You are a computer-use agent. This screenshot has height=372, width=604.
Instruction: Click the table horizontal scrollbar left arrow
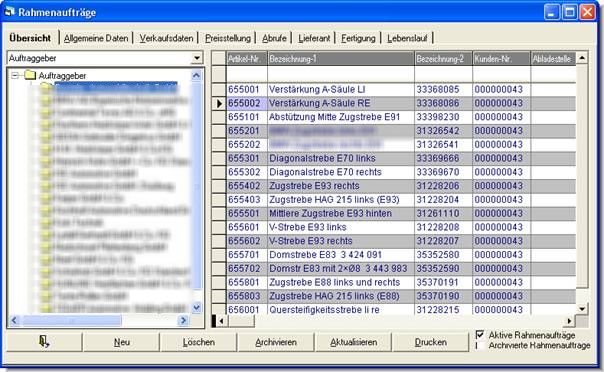pyautogui.click(x=221, y=321)
